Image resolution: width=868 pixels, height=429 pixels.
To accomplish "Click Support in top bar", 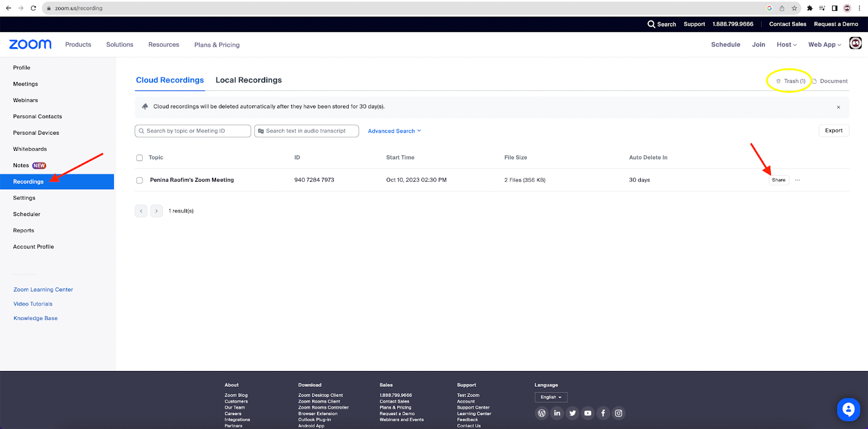I will pyautogui.click(x=694, y=24).
